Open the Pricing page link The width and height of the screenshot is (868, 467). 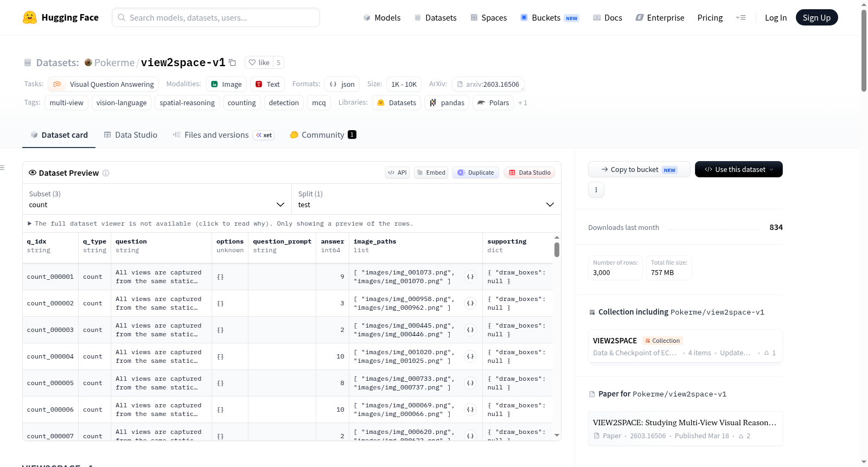[x=710, y=17]
